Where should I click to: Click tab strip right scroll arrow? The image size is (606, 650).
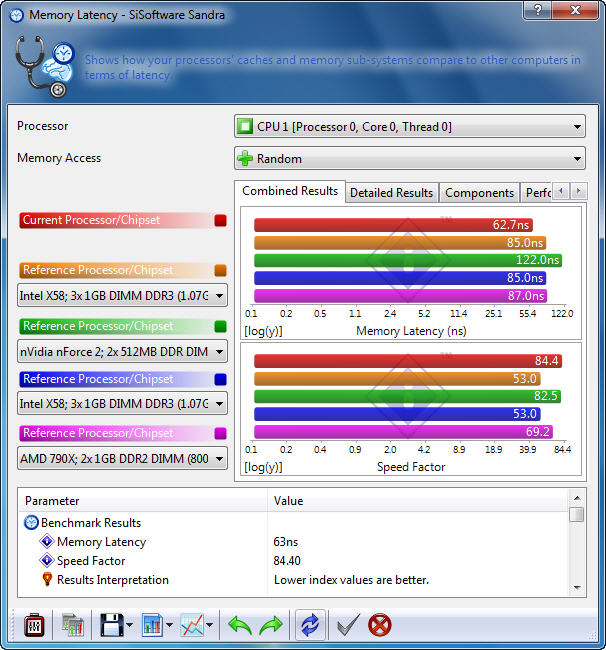coord(579,191)
